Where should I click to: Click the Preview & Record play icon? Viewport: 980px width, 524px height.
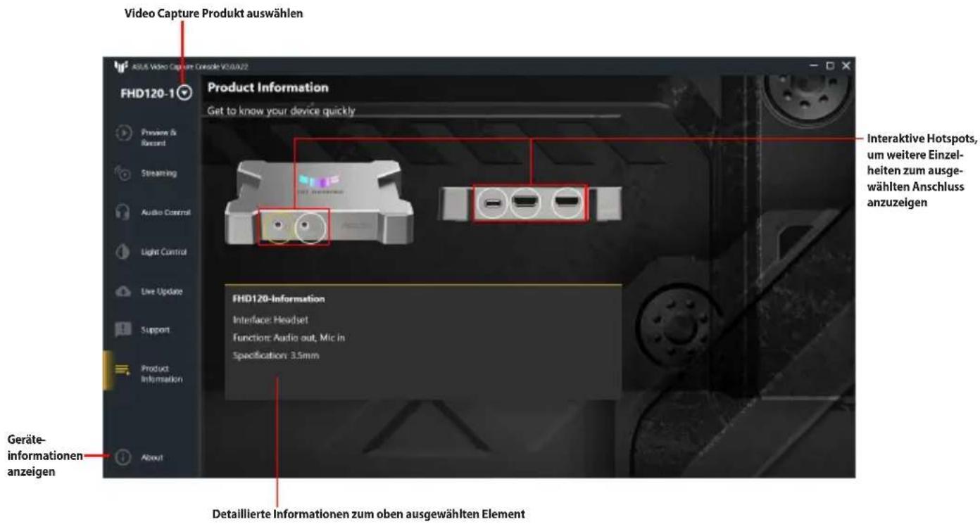[x=122, y=133]
